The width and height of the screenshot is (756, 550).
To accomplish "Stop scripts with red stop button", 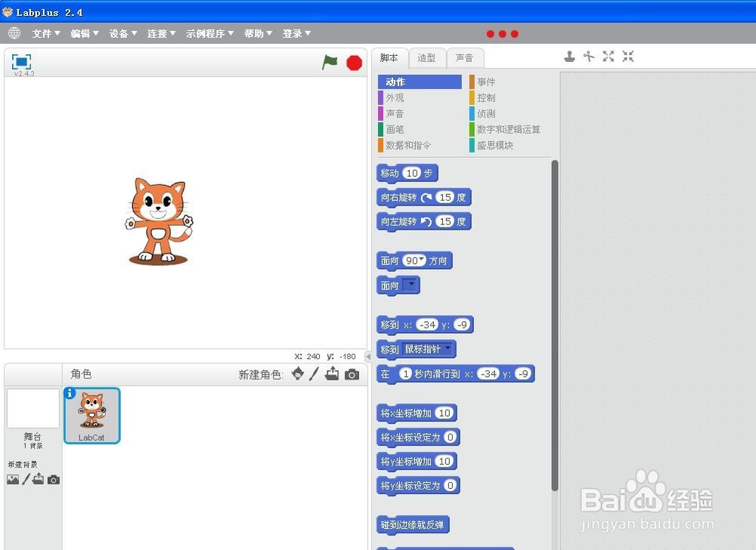I will [354, 63].
